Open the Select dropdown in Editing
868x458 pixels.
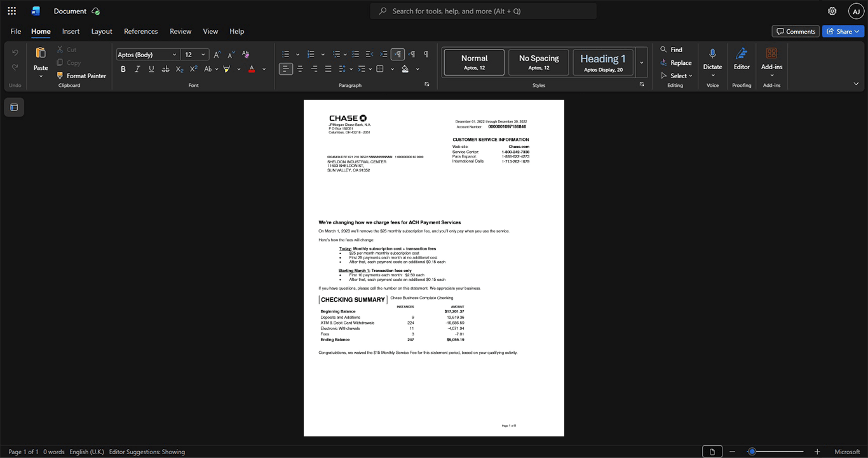677,76
